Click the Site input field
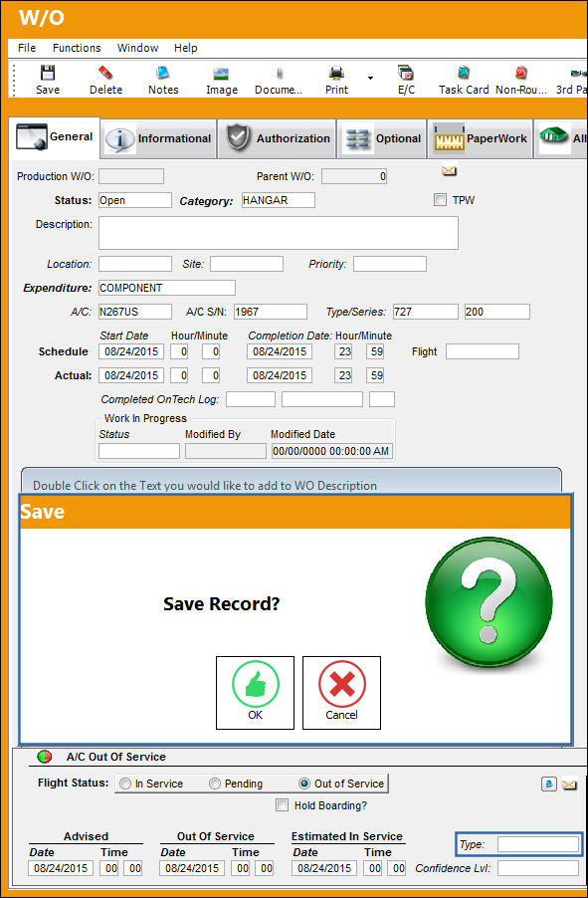The width and height of the screenshot is (588, 898). pos(246,264)
